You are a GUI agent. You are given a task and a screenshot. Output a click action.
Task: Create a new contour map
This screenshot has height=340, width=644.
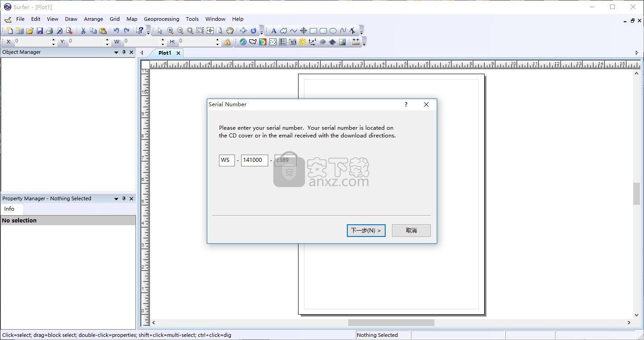click(263, 42)
